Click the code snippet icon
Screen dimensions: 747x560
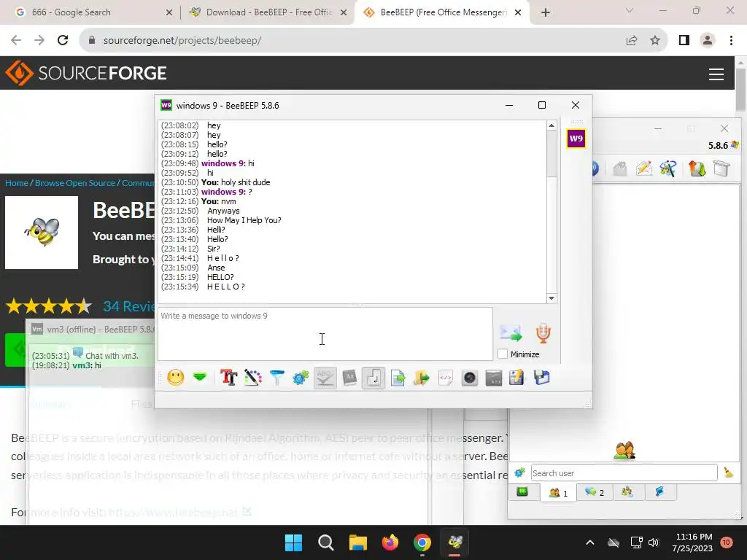(446, 378)
